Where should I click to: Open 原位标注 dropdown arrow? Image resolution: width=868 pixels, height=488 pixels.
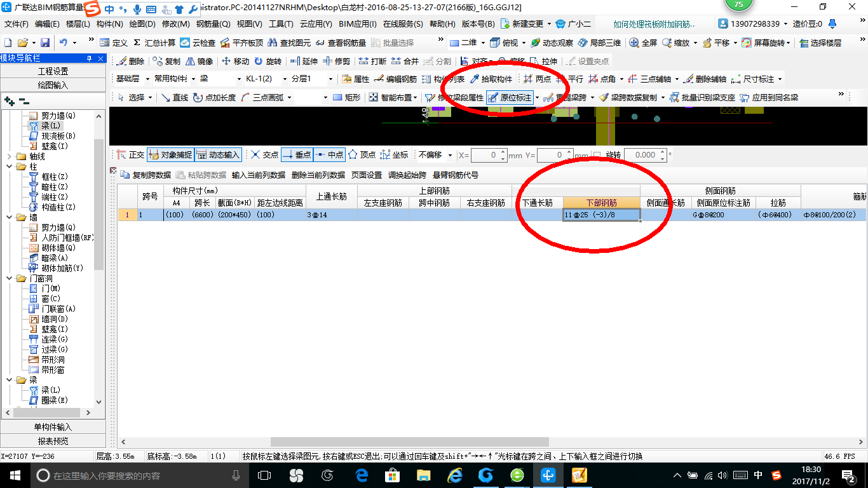point(537,98)
